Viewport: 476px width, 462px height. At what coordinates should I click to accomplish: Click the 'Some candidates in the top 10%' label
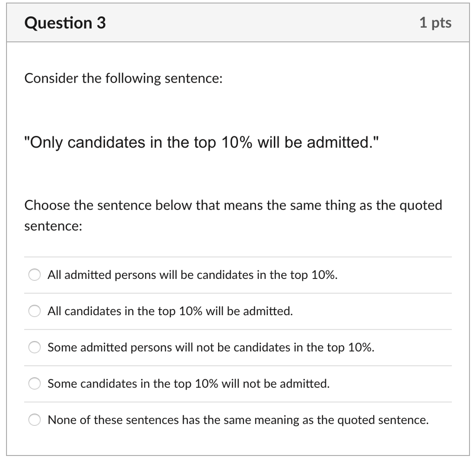(188, 383)
